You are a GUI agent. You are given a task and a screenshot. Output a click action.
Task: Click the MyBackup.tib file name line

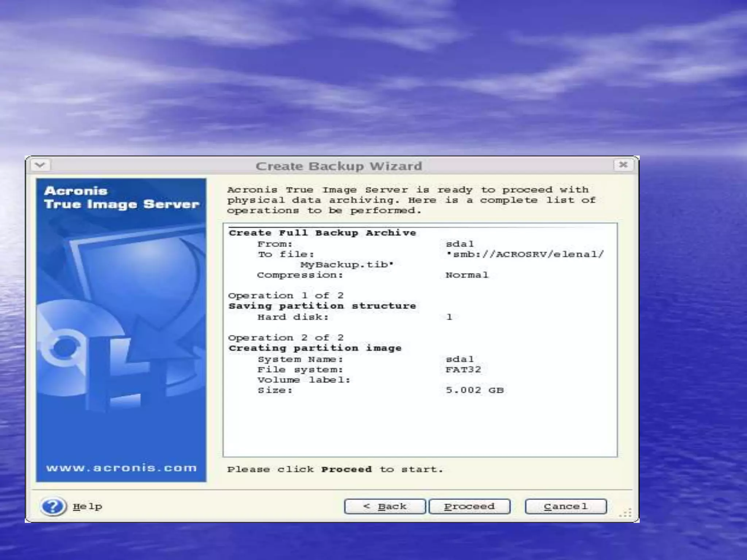click(x=347, y=264)
